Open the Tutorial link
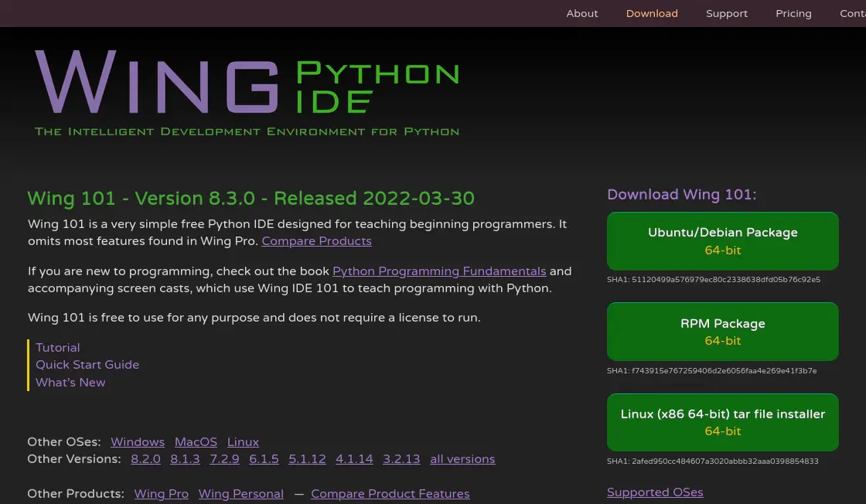 tap(58, 348)
